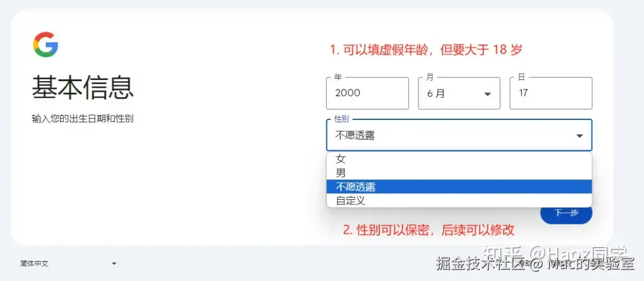Viewport: 644px width, 281px height.
Task: Click the red note 性别可以保密
Action: click(429, 230)
